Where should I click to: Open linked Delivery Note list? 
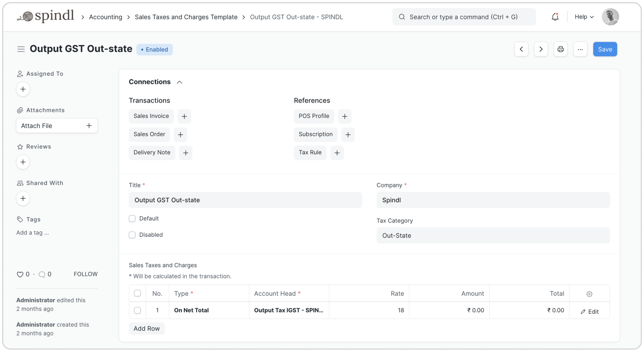(x=152, y=153)
